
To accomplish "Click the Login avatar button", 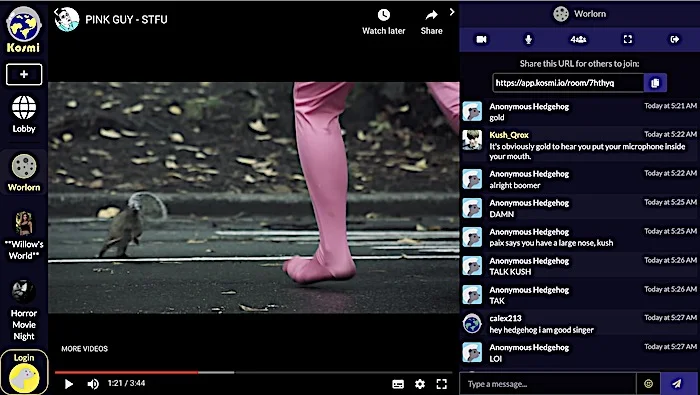I will pos(24,372).
